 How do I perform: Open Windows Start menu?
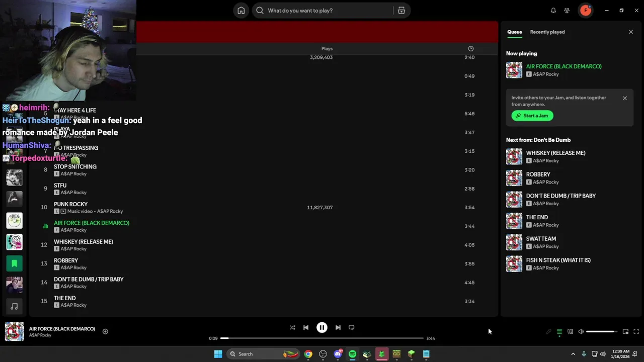click(218, 354)
